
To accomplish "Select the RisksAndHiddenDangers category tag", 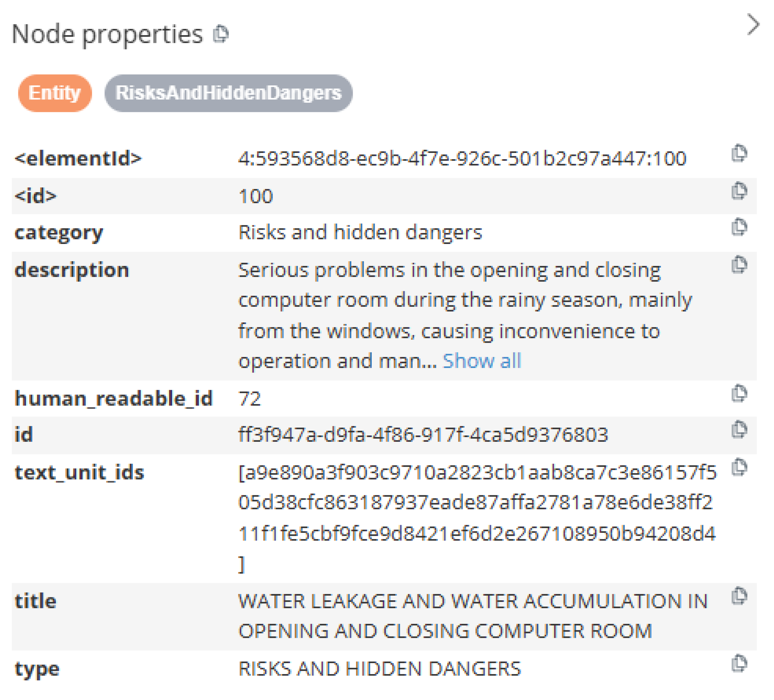I will point(229,92).
